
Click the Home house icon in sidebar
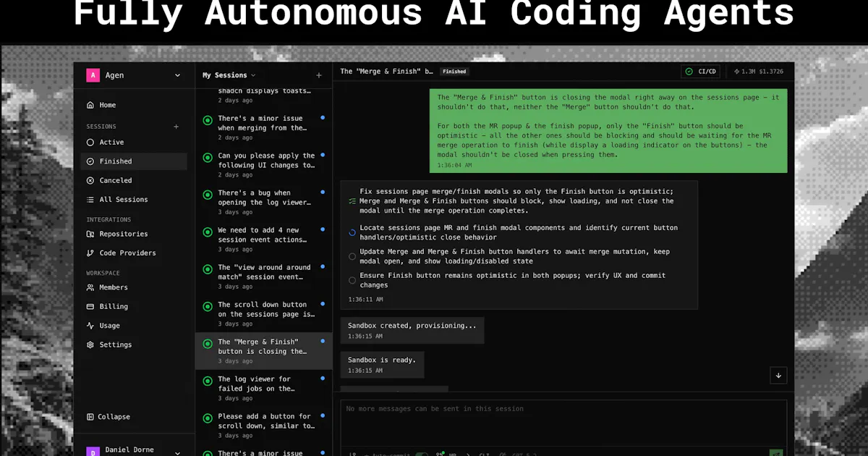[x=90, y=105]
